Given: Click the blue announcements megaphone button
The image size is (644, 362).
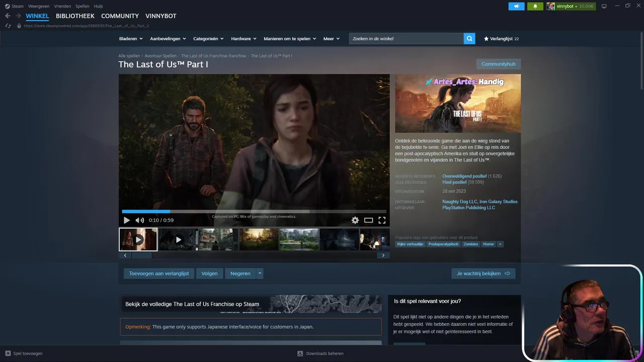Looking at the screenshot, I should 516,6.
